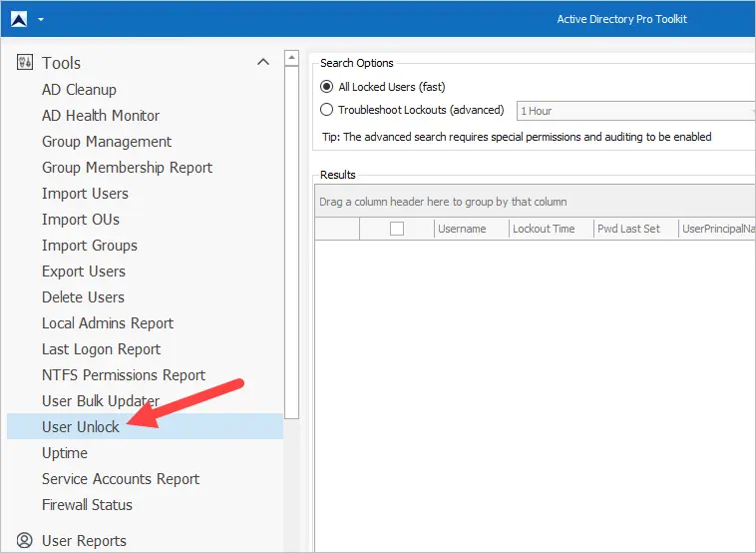Screen dimensions: 756x553
Task: Open the Import OUs tool
Action: [x=81, y=220]
